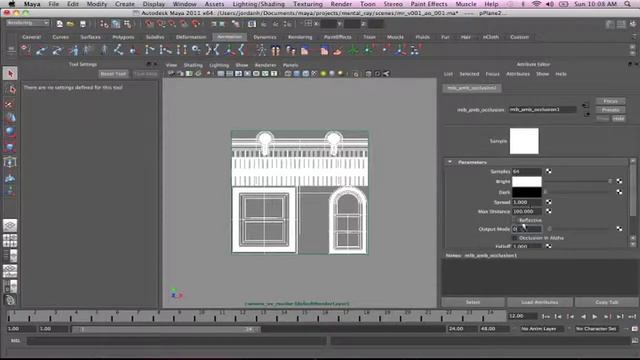Screen dimensions: 640x360
Task: Click the Bright value slider
Action: 578,181
